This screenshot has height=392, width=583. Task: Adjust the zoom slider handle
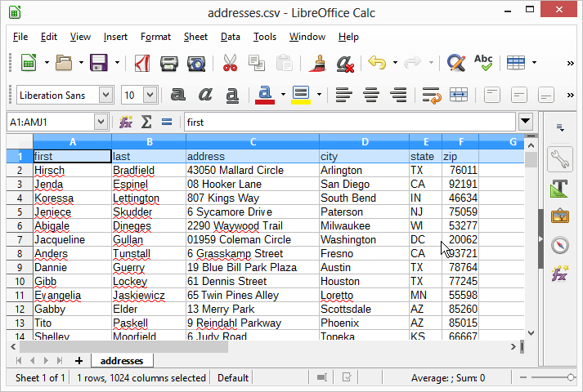(x=571, y=377)
